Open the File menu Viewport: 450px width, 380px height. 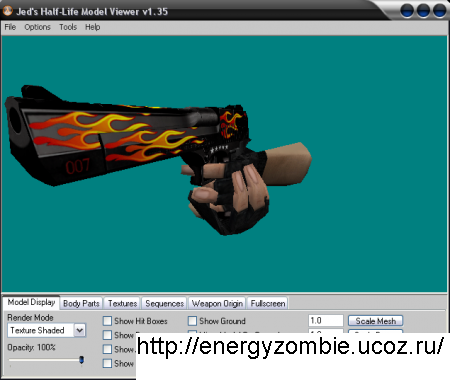[10, 27]
